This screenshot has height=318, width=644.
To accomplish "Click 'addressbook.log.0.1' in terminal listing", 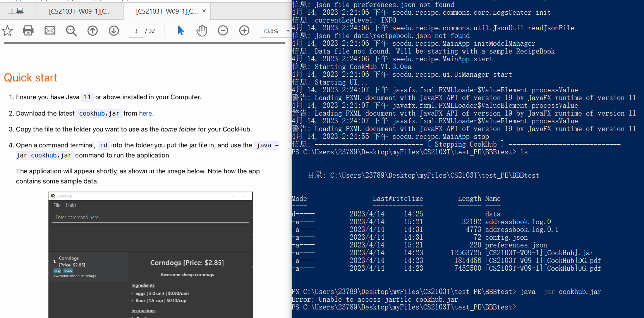I will pos(522,230).
